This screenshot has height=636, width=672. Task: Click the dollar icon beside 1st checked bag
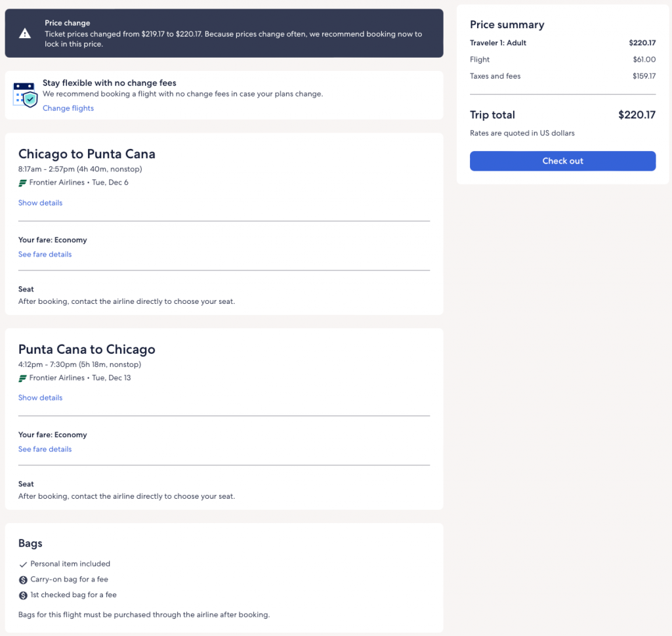(x=23, y=595)
